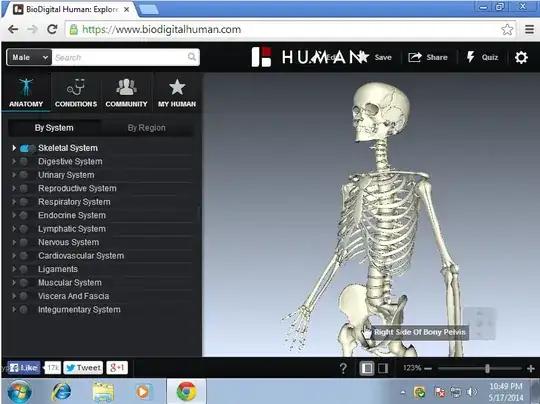Viewport: 540px width, 404px height.
Task: Open the Male gender dropdown
Action: 29,57
